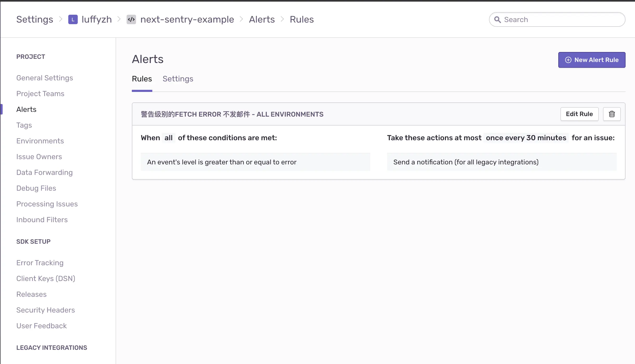635x364 pixels.
Task: Open Client Keys (DSN) settings
Action: (46, 279)
